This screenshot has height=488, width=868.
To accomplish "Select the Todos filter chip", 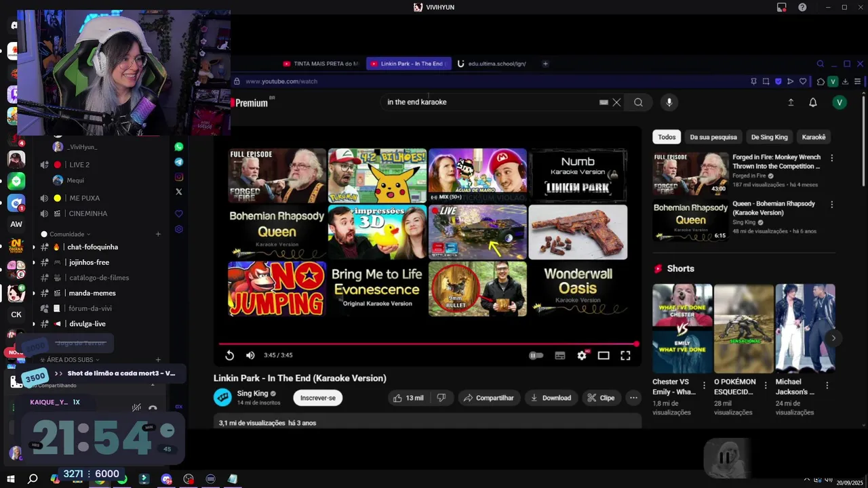I will click(x=667, y=137).
